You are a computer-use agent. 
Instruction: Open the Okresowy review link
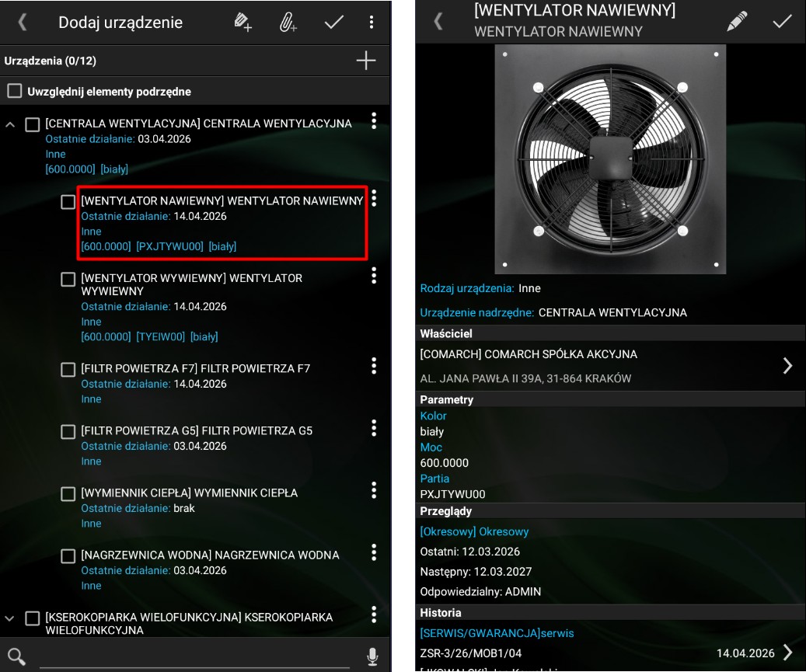tap(474, 531)
